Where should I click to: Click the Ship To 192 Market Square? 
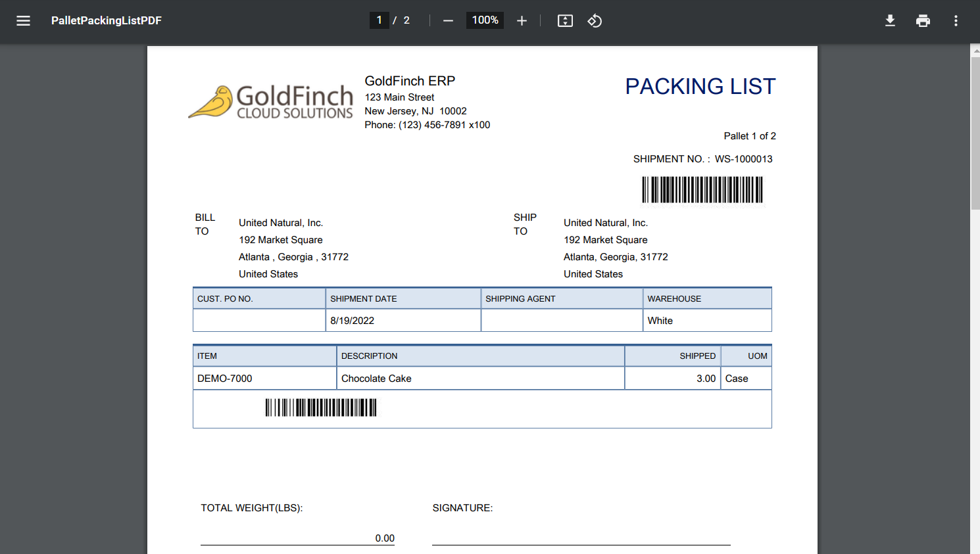[605, 240]
